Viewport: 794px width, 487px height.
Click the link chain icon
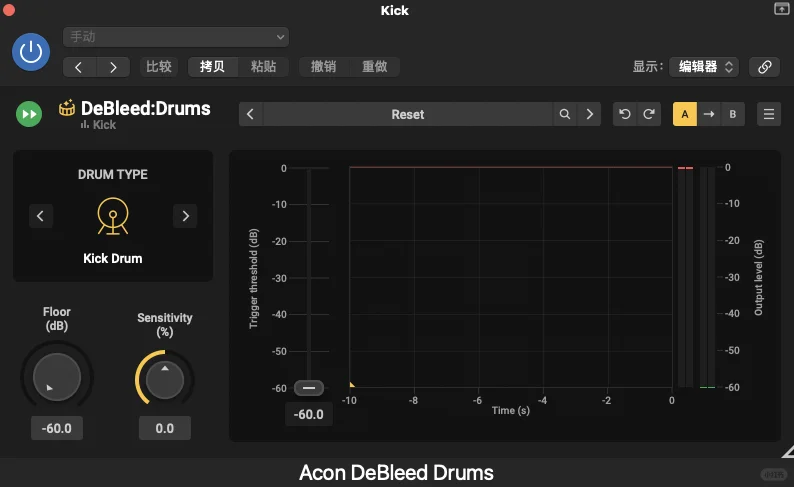(x=765, y=67)
